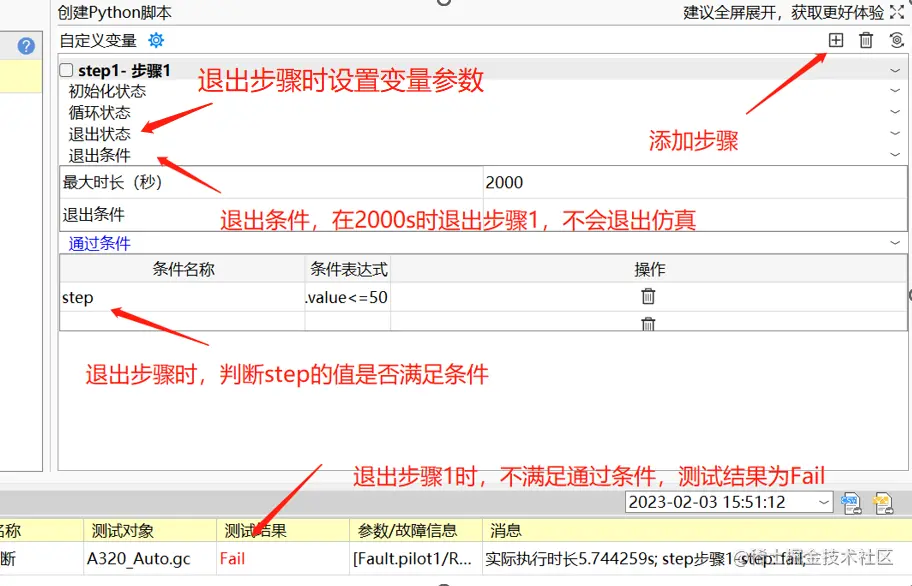Click the 实际执行时长 message cell
The height and width of the screenshot is (586, 912).
[x=697, y=559]
